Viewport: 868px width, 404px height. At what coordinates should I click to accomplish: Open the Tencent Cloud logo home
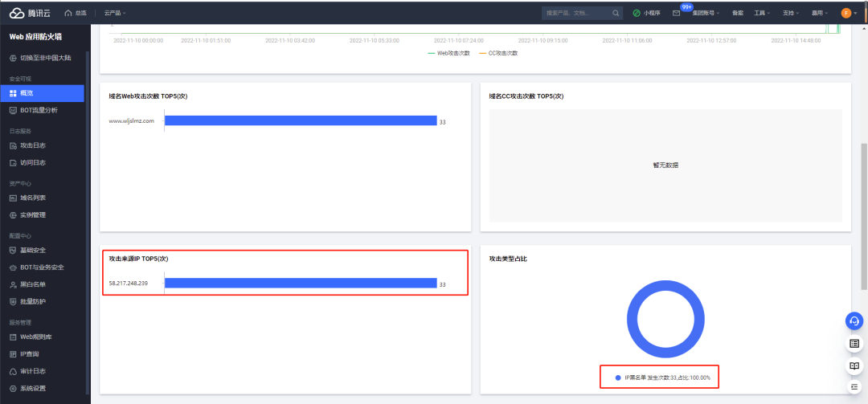[x=30, y=13]
